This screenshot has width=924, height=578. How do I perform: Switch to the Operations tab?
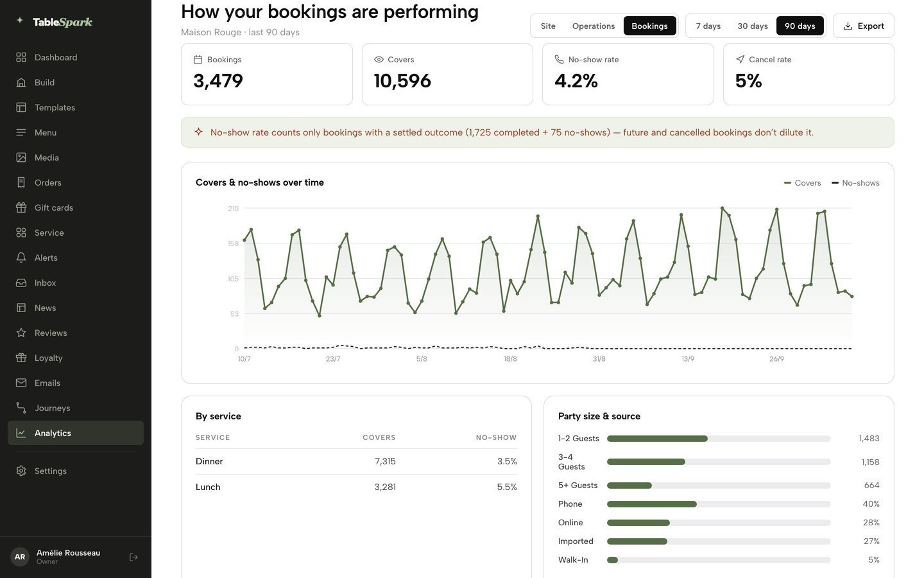(594, 26)
